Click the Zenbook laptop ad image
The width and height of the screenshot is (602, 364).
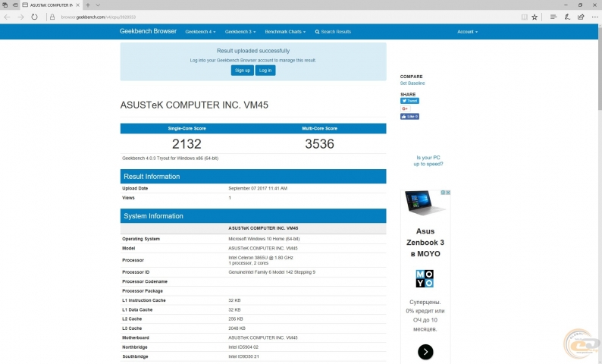425,203
